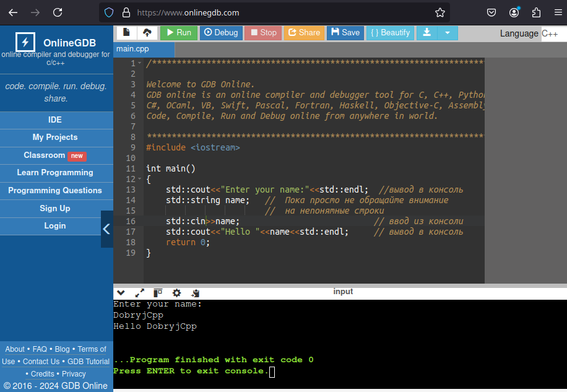This screenshot has width=567, height=392.
Task: Click 'int main()' in the editor
Action: point(171,168)
